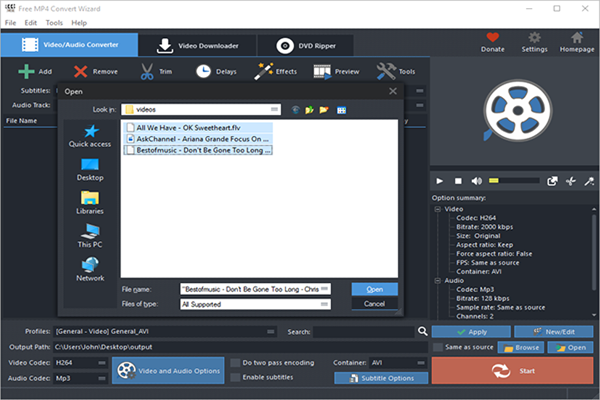
Task: Toggle the Enable subtitles checkbox
Action: point(235,377)
